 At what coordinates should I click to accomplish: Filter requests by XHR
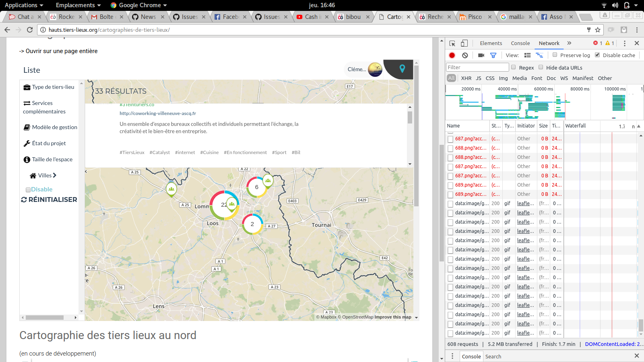pos(466,78)
